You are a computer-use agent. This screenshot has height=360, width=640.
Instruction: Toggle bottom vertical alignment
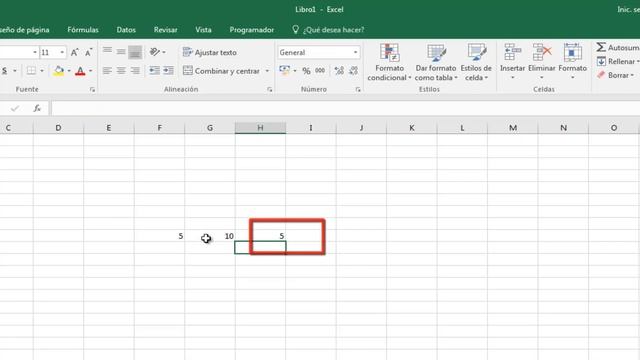[135, 52]
